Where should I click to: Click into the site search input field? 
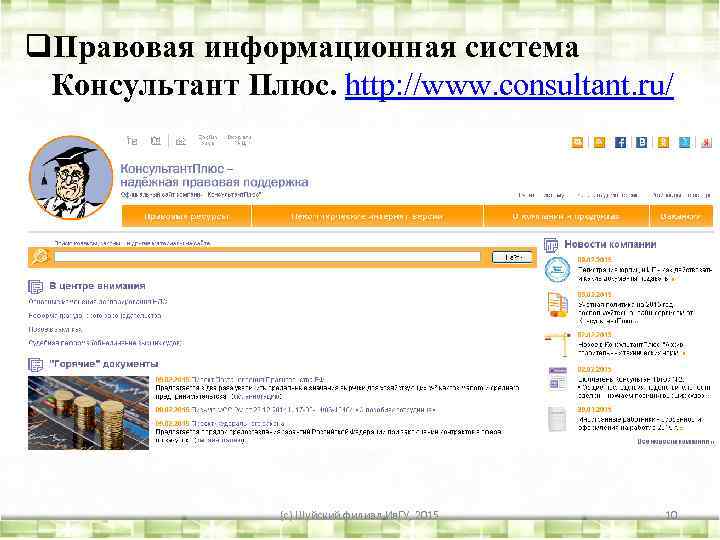[267, 257]
